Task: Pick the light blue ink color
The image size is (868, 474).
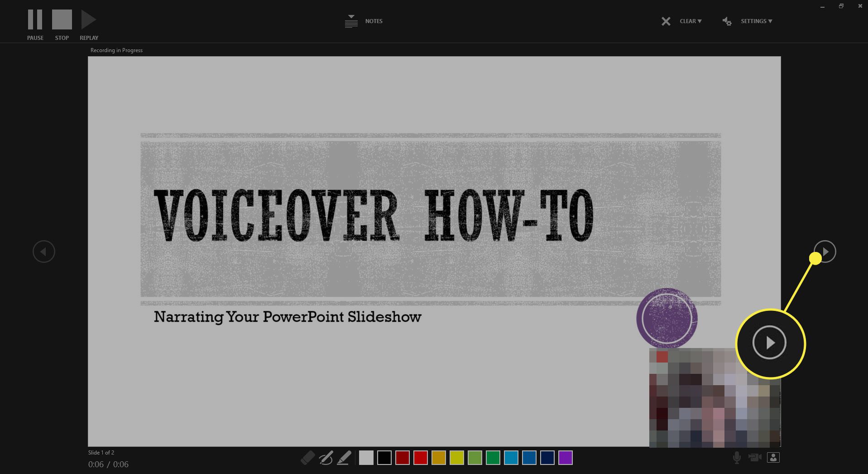Action: pyautogui.click(x=511, y=458)
